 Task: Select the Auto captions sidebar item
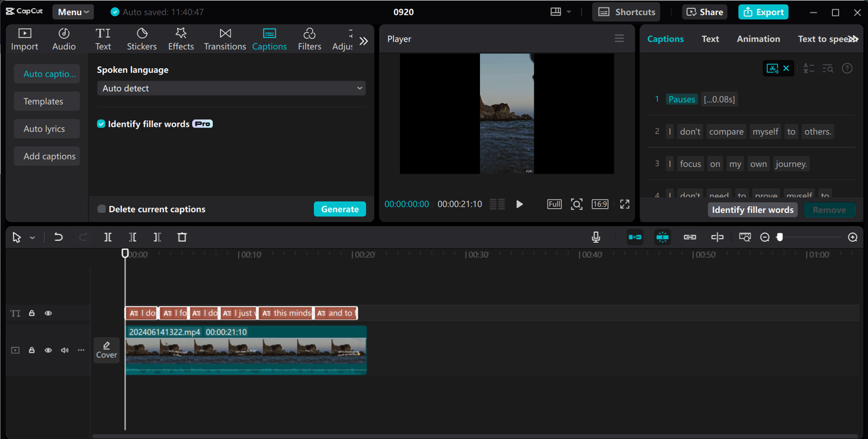tap(47, 74)
